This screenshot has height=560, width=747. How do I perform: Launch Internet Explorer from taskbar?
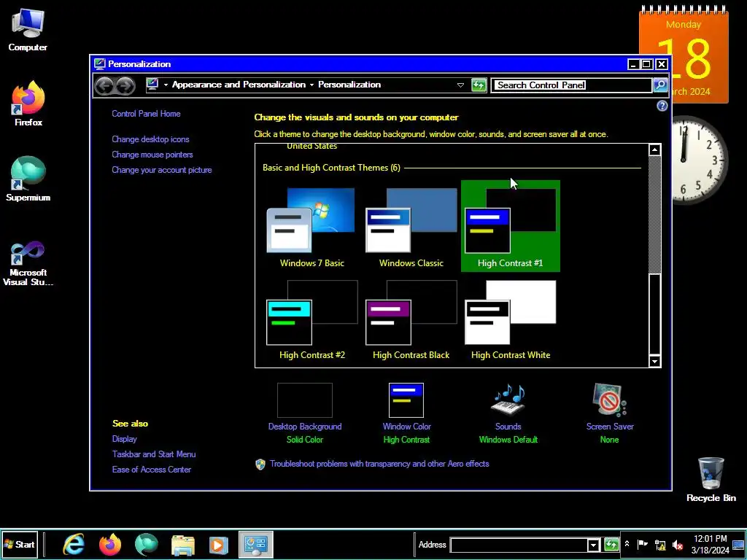tap(74, 544)
